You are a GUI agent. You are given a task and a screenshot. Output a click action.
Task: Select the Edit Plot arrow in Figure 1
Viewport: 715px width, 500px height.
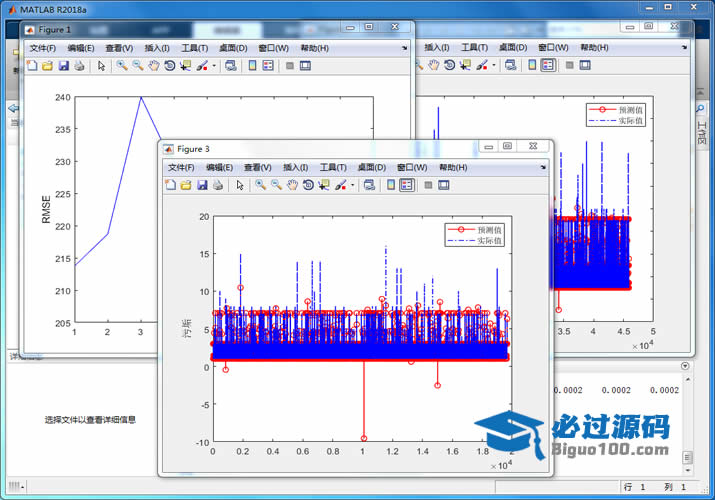pos(101,66)
